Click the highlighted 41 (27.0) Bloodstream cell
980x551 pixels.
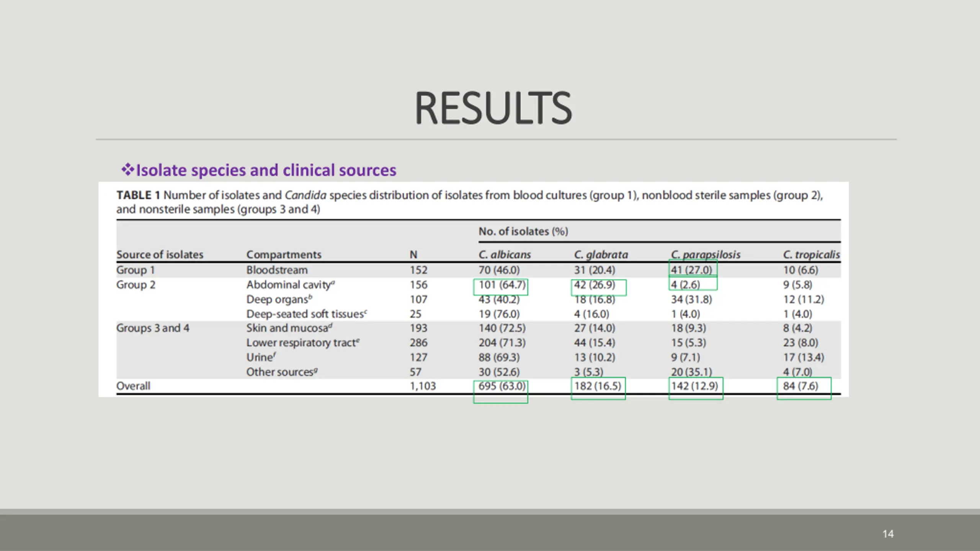(692, 270)
